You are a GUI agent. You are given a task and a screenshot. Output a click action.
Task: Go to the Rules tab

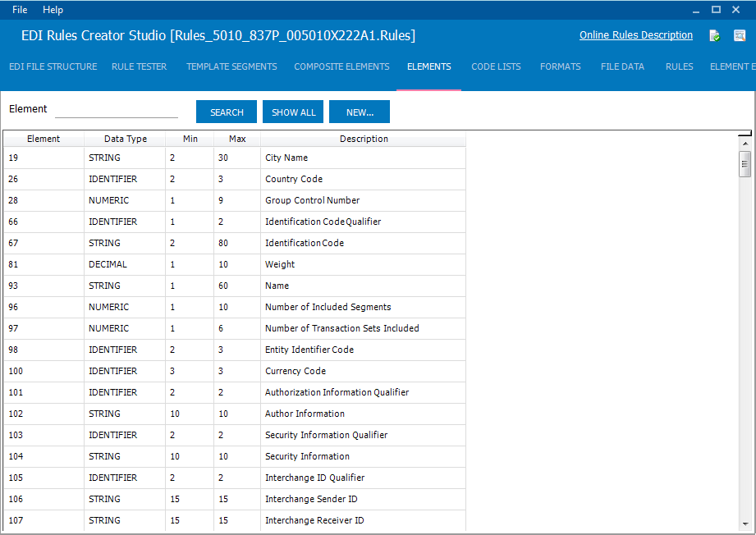pyautogui.click(x=680, y=66)
